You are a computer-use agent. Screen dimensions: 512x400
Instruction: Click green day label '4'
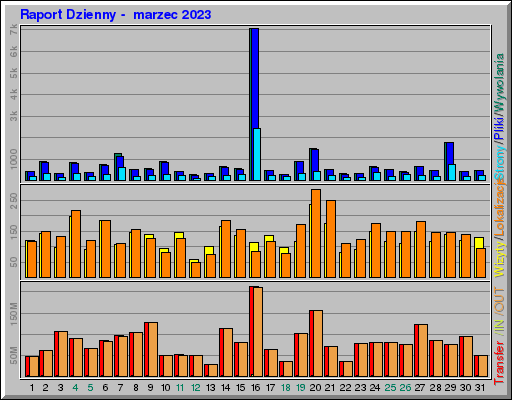click(x=75, y=388)
